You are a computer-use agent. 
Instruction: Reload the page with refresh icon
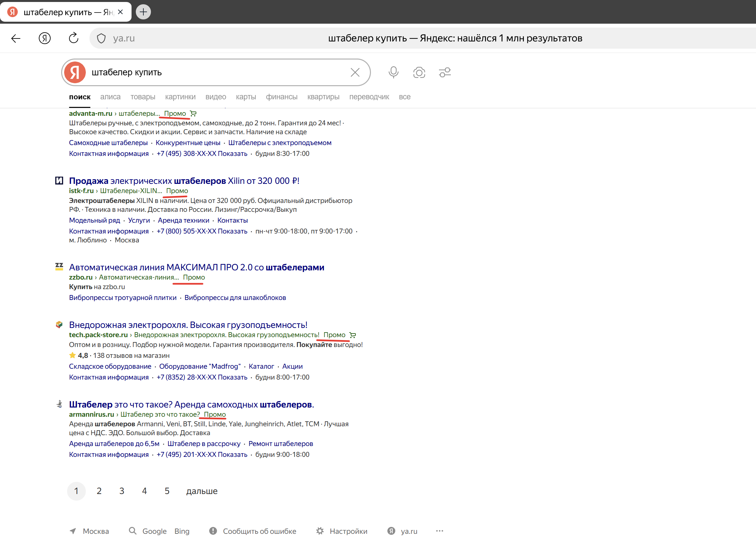click(73, 38)
